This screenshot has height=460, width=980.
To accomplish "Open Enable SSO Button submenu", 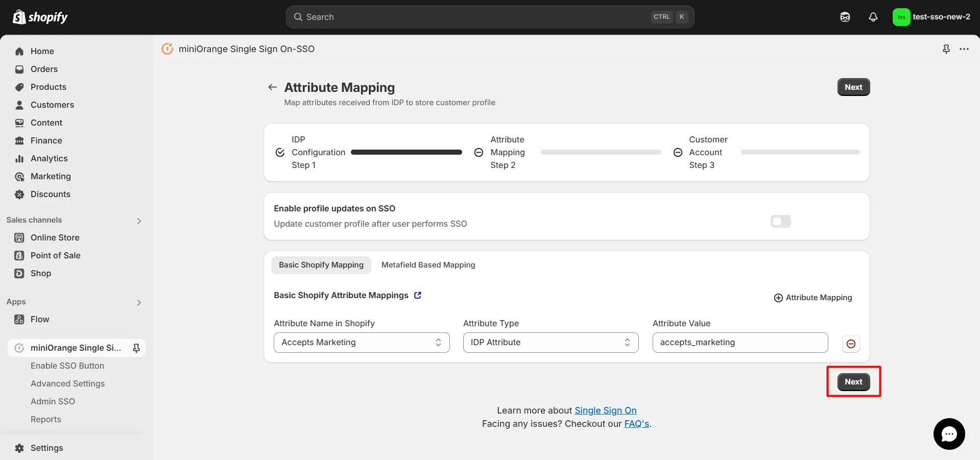I will (67, 366).
